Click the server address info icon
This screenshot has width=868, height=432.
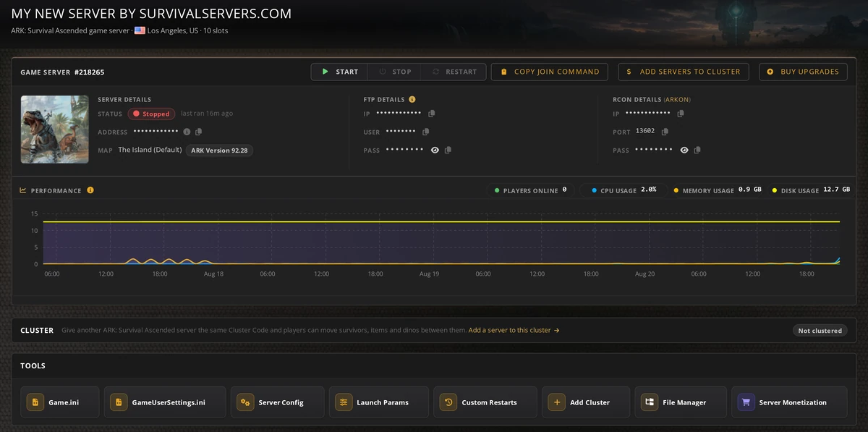pos(187,132)
